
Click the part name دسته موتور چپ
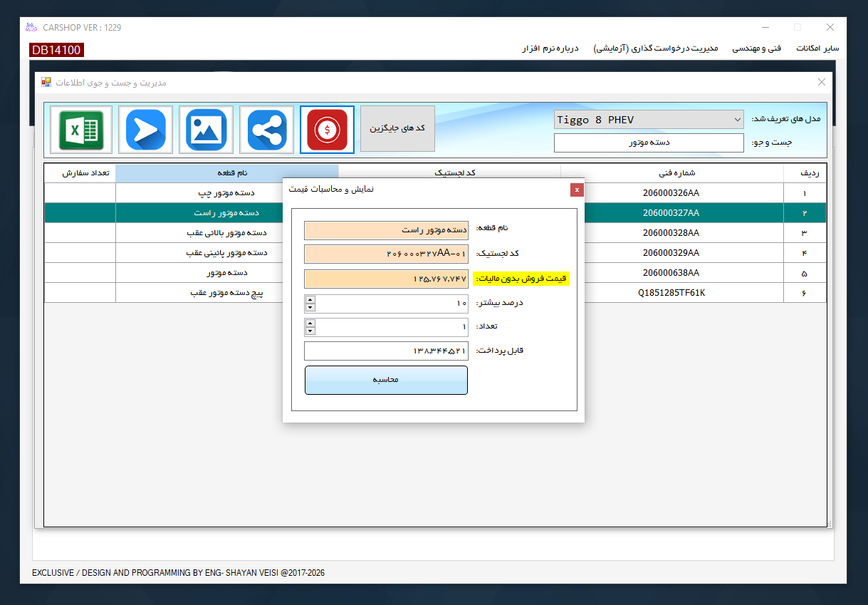pyautogui.click(x=226, y=193)
